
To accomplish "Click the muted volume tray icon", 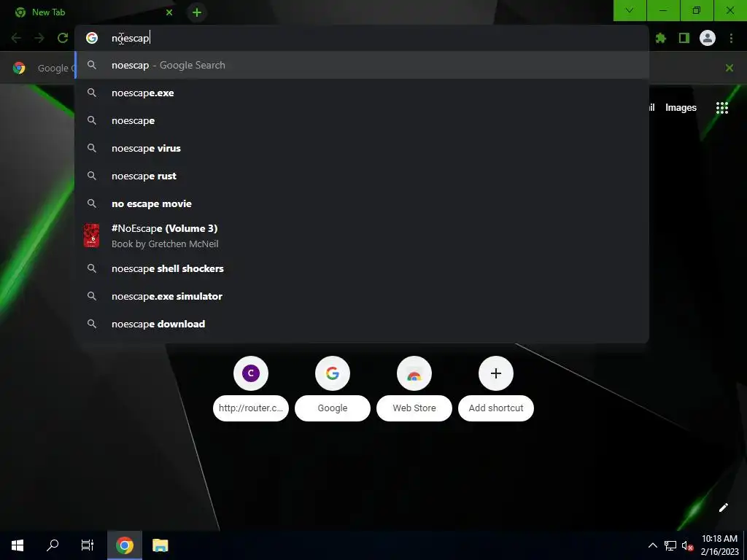I will click(687, 545).
